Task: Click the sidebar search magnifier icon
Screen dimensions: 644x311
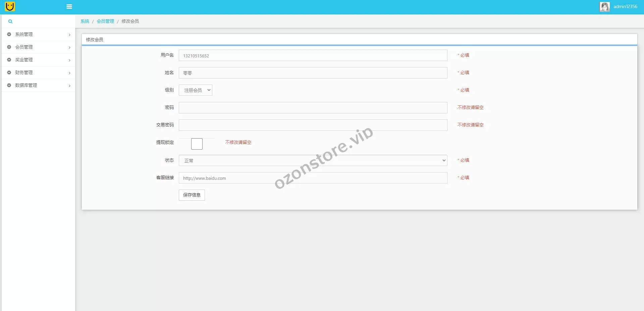Action: (10, 21)
